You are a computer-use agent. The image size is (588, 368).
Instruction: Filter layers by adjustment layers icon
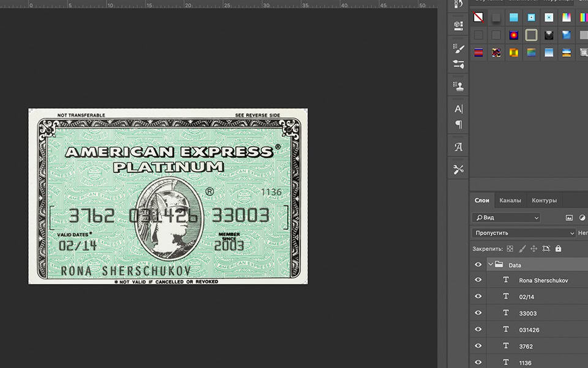[x=582, y=218]
